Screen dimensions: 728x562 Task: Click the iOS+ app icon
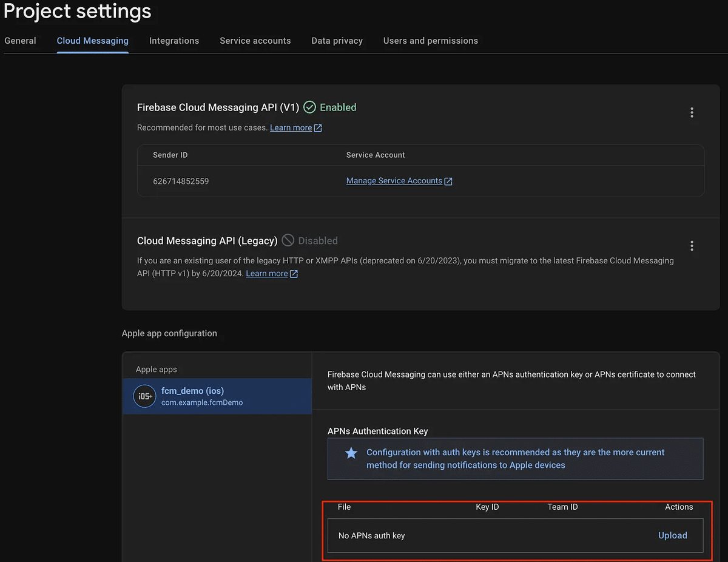point(144,396)
